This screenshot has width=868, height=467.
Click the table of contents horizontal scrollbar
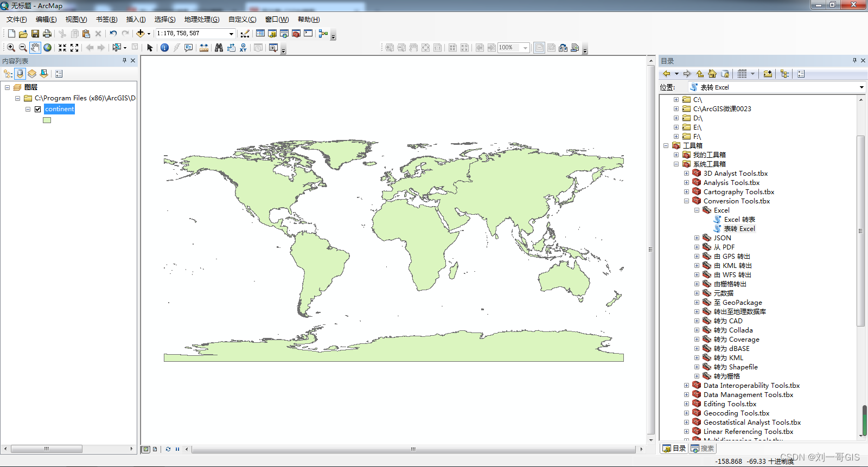(47, 449)
